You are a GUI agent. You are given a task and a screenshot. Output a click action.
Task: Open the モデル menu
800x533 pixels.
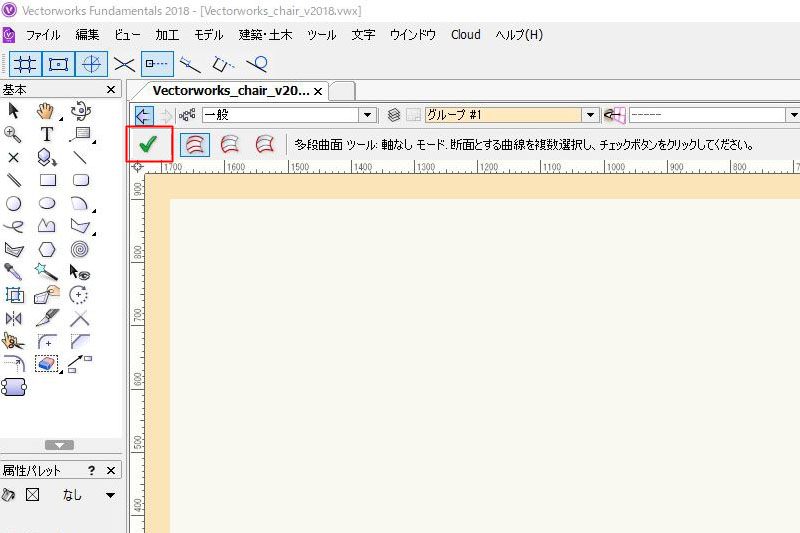click(209, 35)
